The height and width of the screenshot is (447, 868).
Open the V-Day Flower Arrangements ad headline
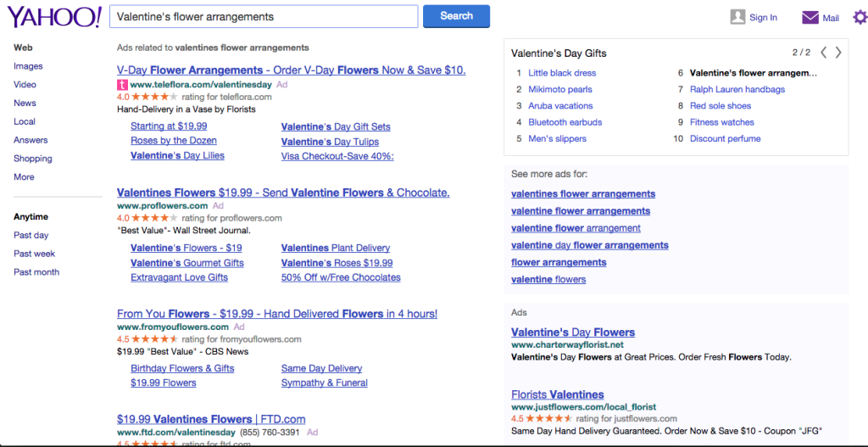(x=292, y=70)
